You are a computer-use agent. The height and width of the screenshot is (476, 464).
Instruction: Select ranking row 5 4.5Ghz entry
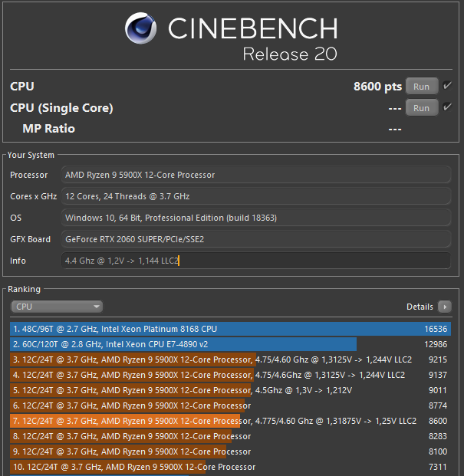pyautogui.click(x=230, y=390)
